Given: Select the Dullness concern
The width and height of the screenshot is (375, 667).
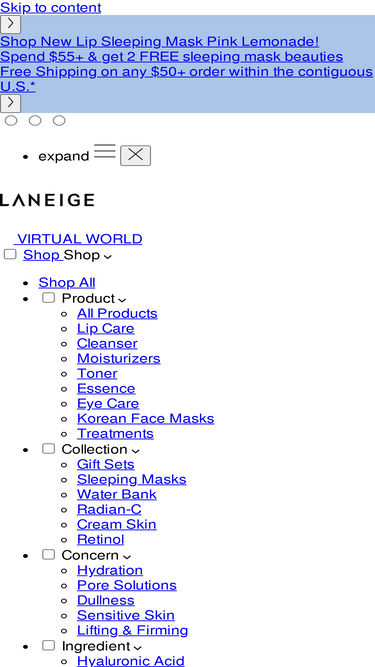Looking at the screenshot, I should click(x=105, y=600).
